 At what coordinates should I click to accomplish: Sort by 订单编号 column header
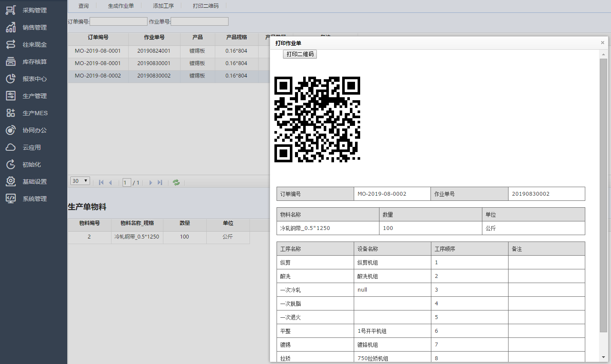point(98,37)
